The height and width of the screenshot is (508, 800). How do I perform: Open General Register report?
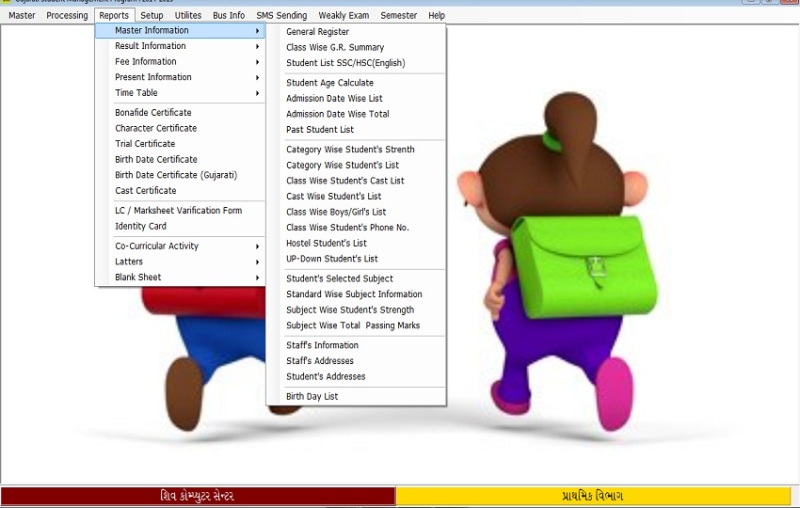(x=317, y=32)
